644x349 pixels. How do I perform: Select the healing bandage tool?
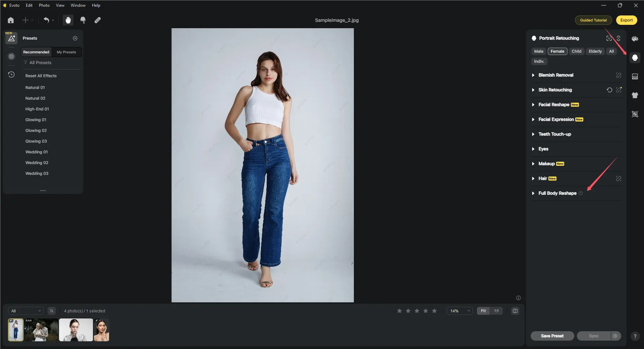[x=98, y=20]
